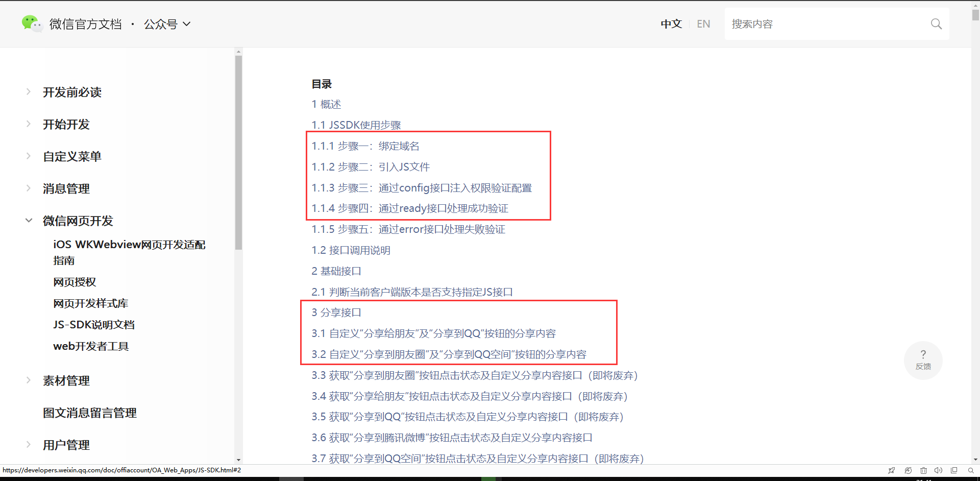The height and width of the screenshot is (481, 980).
Task: Jump to 3.1 分享给朋友及分享到QQ section
Action: tap(433, 334)
